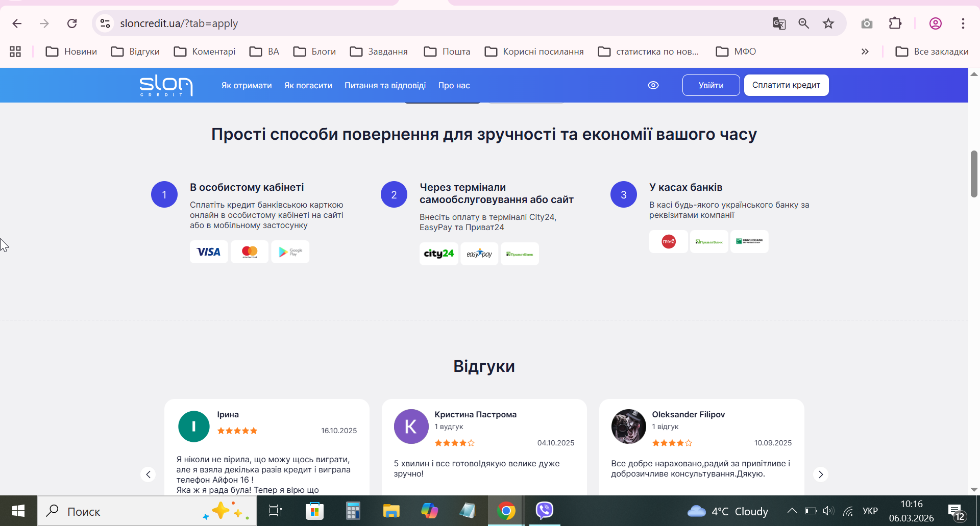980x526 pixels.
Task: Bookmark this page with the star
Action: (x=828, y=23)
